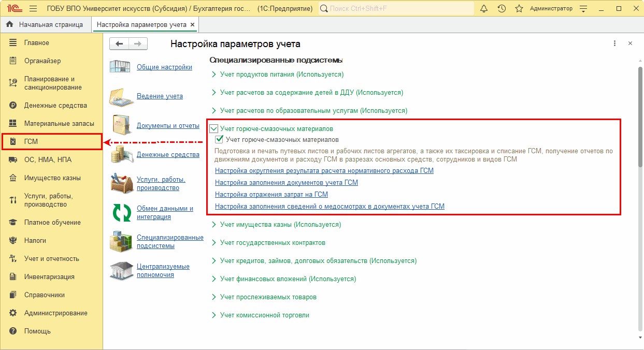Click the back navigation arrow
The width and height of the screenshot is (644, 350).
[x=119, y=44]
